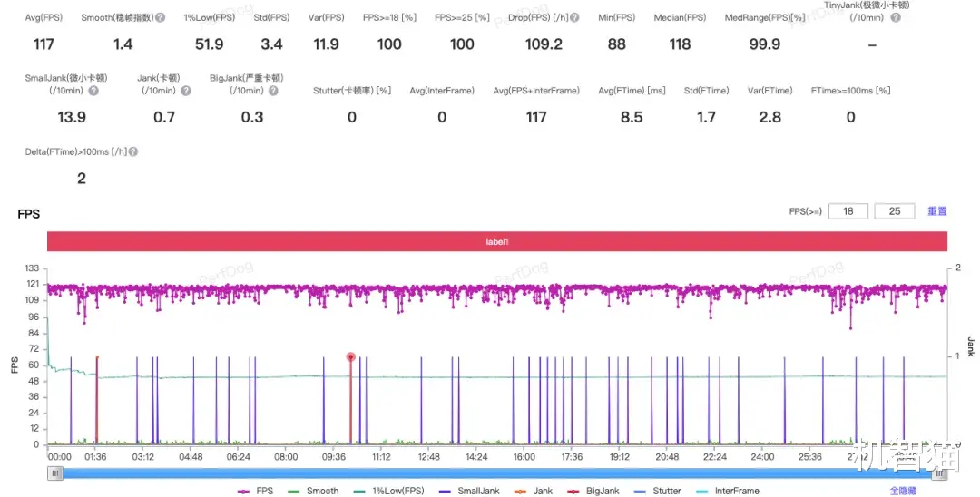The image size is (980, 497).
Task: Toggle InterFrame legend entry
Action: tap(728, 491)
